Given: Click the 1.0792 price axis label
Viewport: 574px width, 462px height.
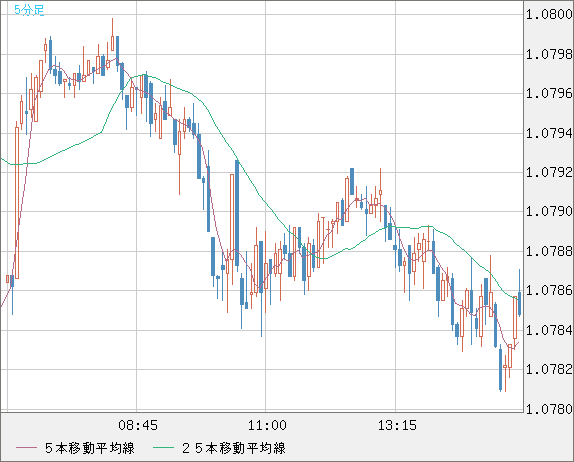Looking at the screenshot, I should (x=549, y=172).
